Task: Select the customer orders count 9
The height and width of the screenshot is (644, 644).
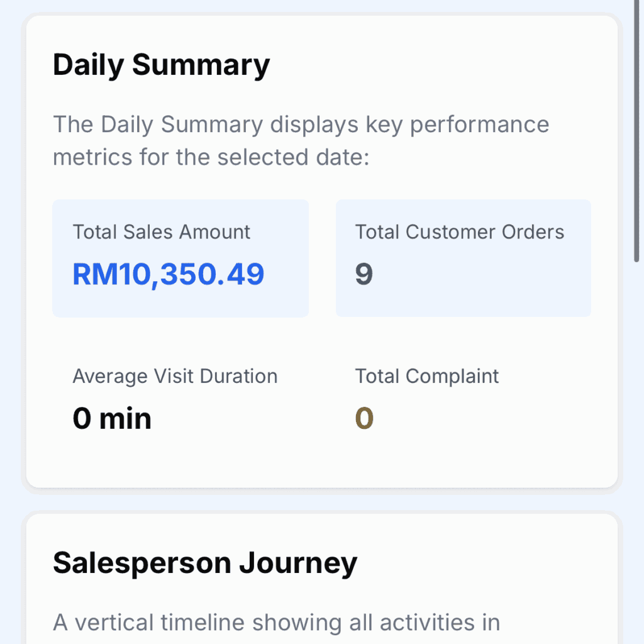Action: click(x=364, y=274)
